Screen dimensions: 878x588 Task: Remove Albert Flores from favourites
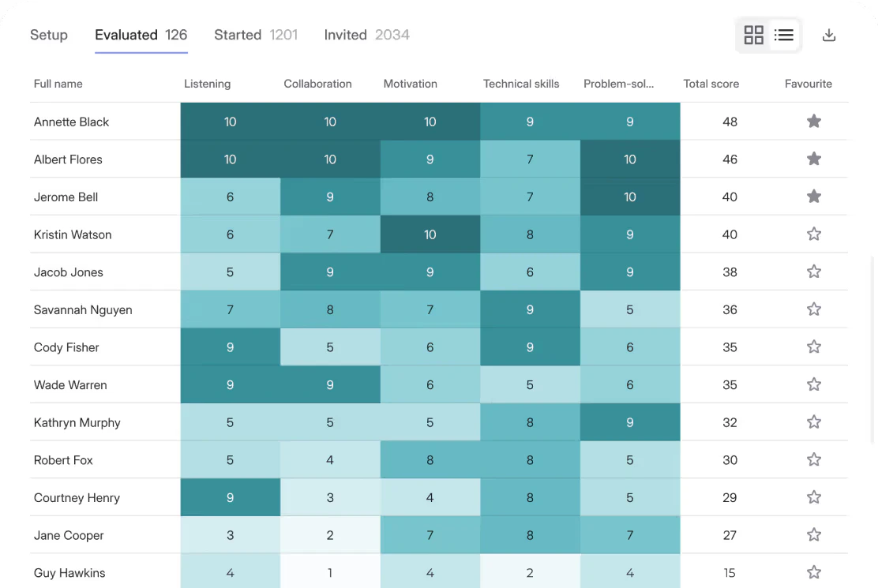pyautogui.click(x=814, y=159)
